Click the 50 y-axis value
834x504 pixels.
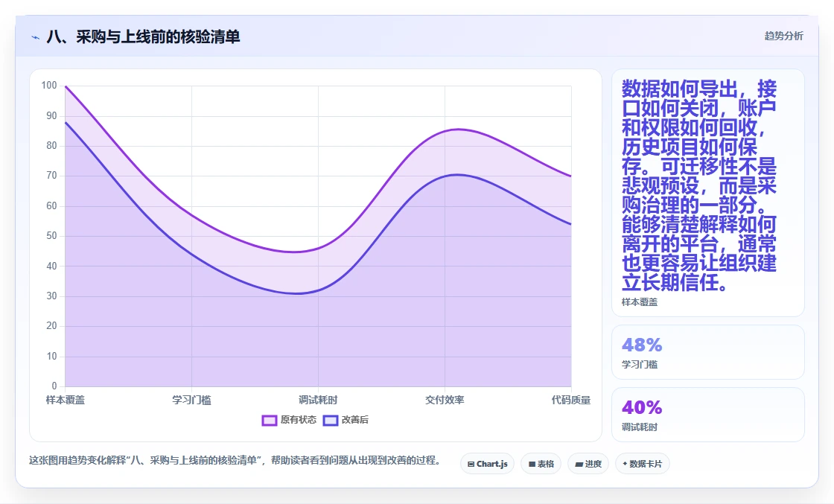(51, 236)
